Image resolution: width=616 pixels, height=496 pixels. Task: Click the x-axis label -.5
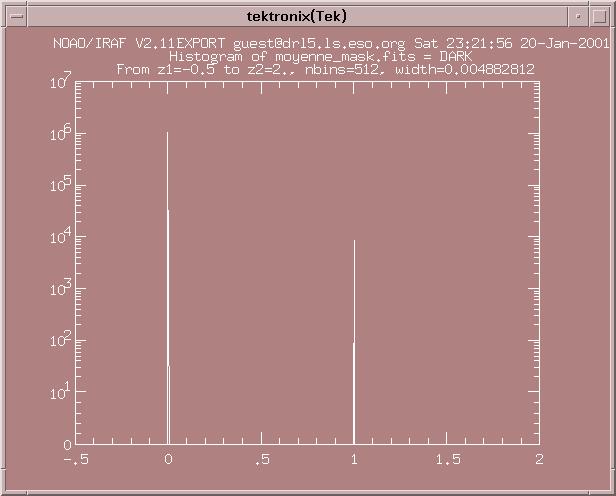click(76, 459)
